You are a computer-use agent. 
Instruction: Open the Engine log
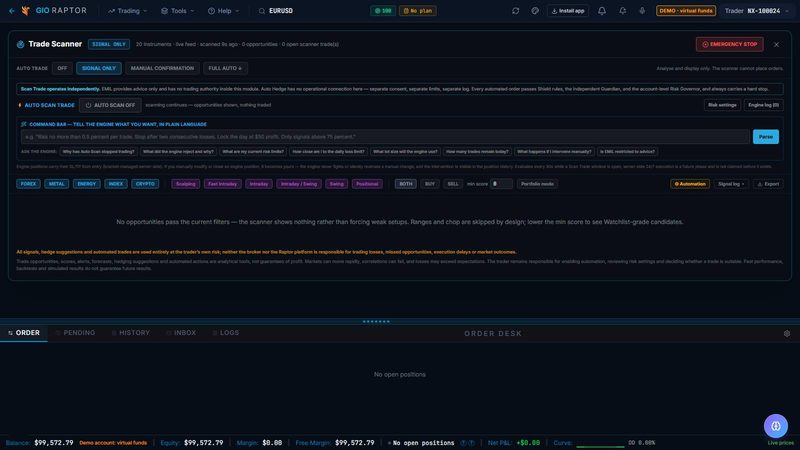click(x=763, y=105)
